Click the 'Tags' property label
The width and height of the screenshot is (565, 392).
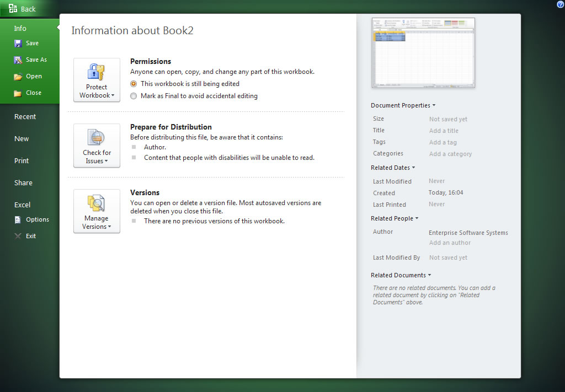[x=379, y=142]
